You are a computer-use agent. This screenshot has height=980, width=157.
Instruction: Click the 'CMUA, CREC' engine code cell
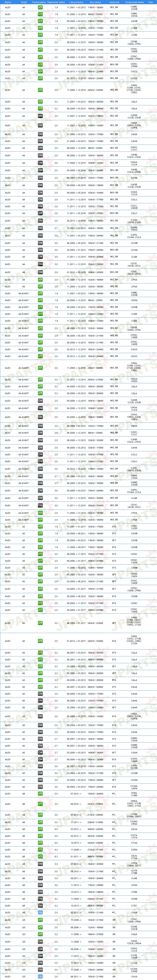click(134, 380)
